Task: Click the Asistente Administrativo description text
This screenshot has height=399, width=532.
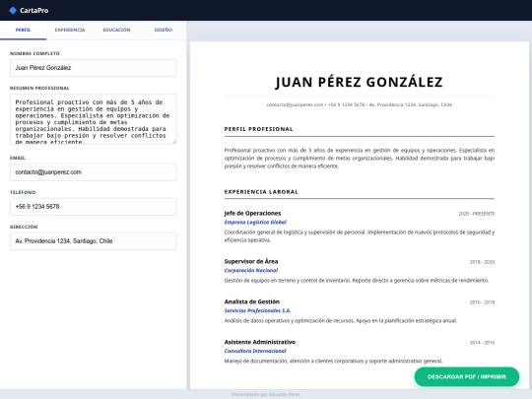Action: coord(333,361)
